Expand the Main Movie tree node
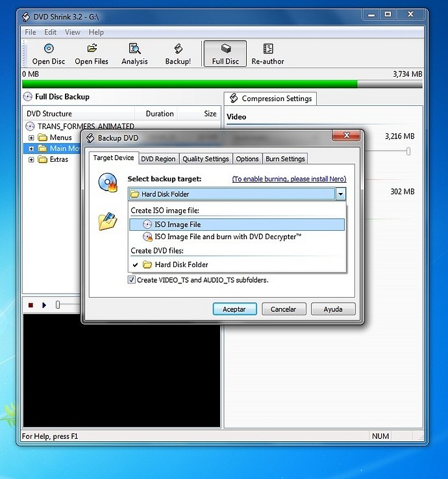Screen dimensions: 448x479 [x=31, y=149]
